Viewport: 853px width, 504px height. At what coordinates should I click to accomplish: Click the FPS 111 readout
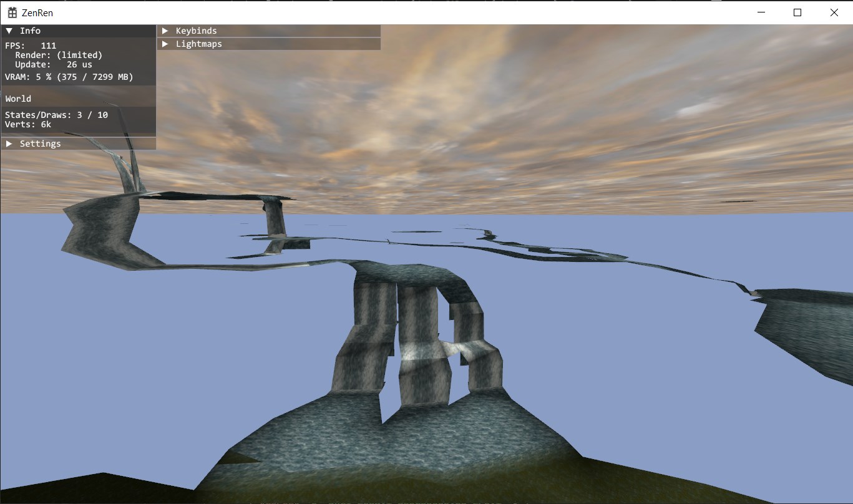[x=31, y=46]
